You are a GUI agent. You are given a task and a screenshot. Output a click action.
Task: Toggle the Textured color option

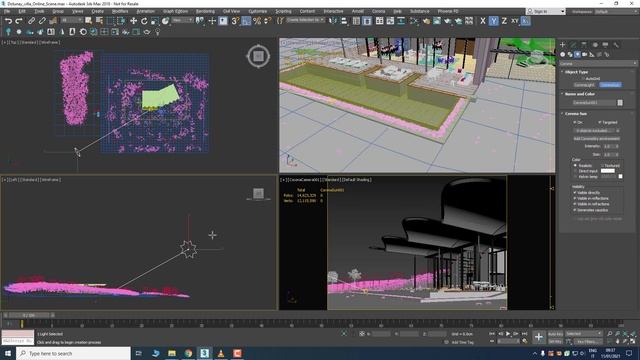(x=602, y=166)
